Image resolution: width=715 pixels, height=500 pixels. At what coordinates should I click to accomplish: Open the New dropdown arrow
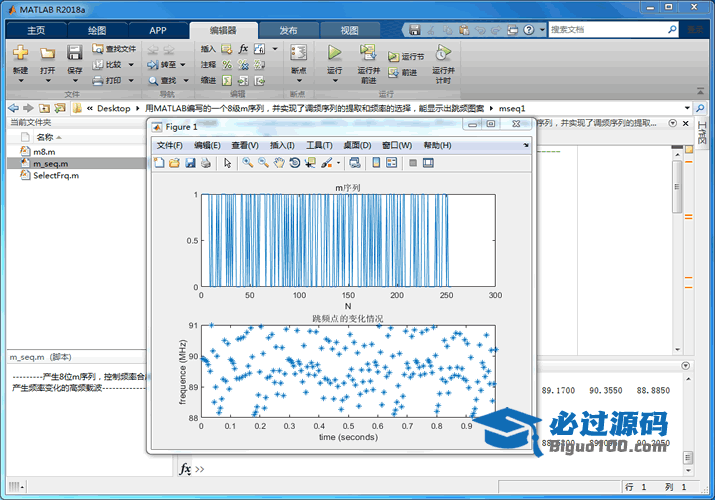click(x=21, y=81)
